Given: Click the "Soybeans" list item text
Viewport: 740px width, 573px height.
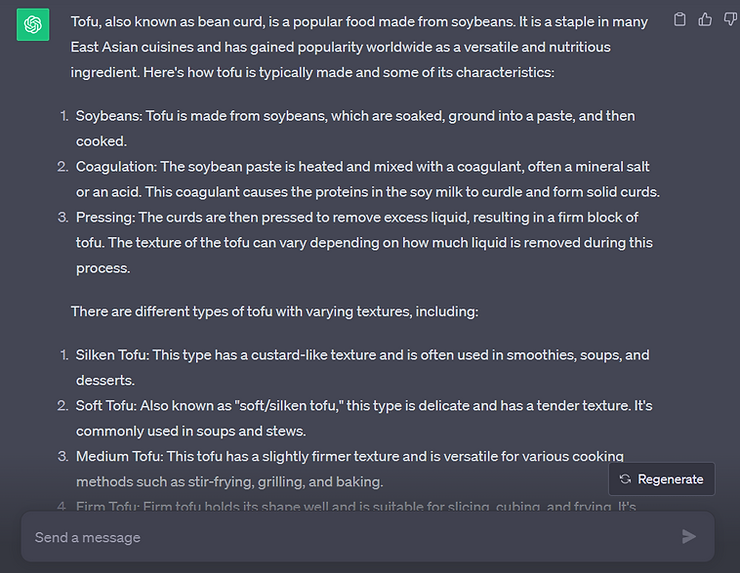Looking at the screenshot, I should point(108,116).
